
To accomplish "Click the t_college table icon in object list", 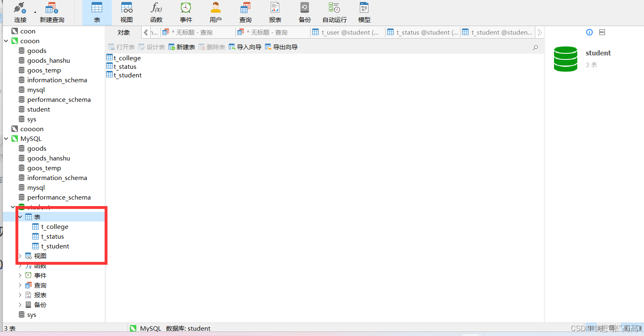I will 110,57.
